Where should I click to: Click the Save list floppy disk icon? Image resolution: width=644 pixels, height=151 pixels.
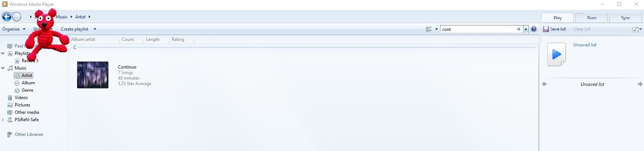tap(546, 29)
